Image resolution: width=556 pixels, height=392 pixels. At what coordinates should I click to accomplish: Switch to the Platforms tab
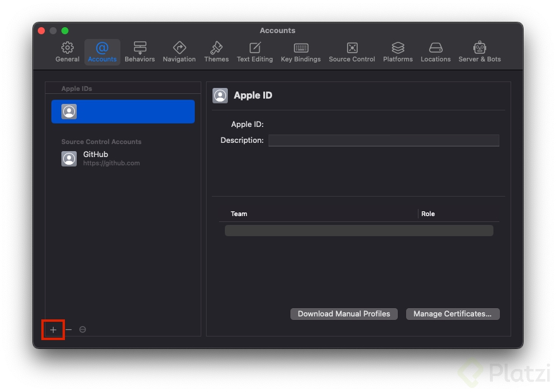398,52
